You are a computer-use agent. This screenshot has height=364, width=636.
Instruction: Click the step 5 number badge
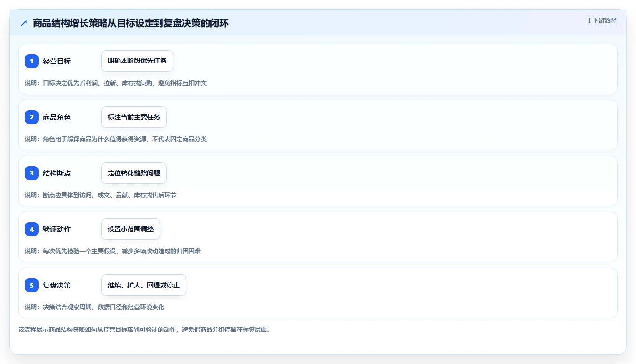click(32, 285)
